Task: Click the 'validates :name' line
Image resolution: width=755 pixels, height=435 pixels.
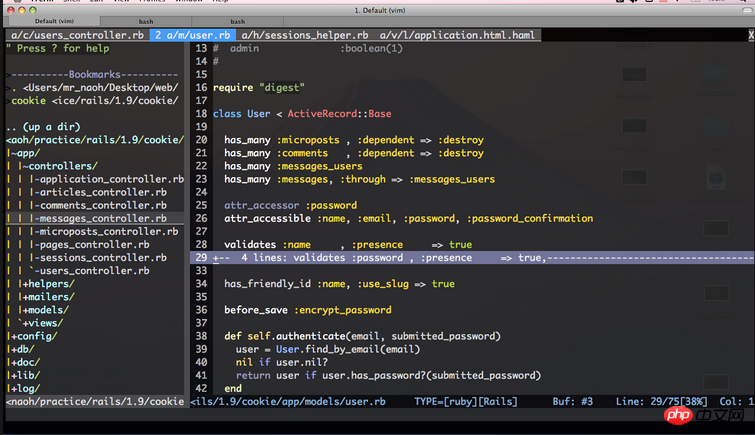Action: click(348, 245)
